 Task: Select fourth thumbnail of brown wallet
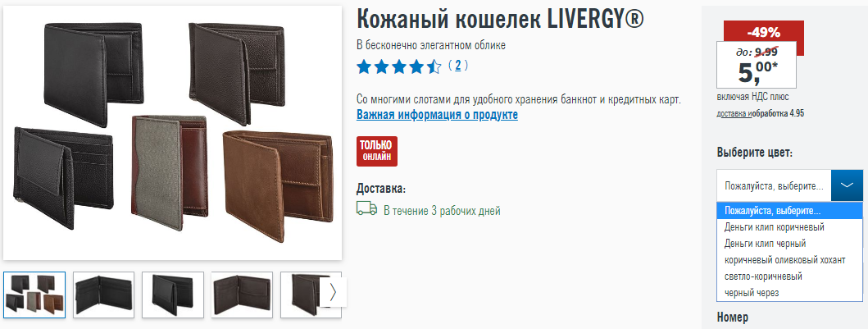point(242,295)
